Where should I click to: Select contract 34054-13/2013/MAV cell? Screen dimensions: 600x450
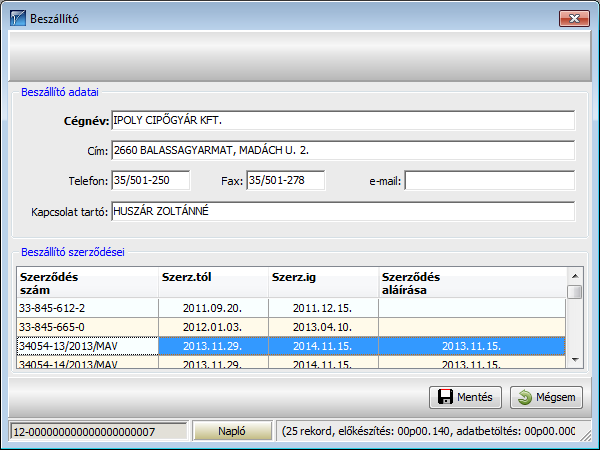click(x=88, y=346)
